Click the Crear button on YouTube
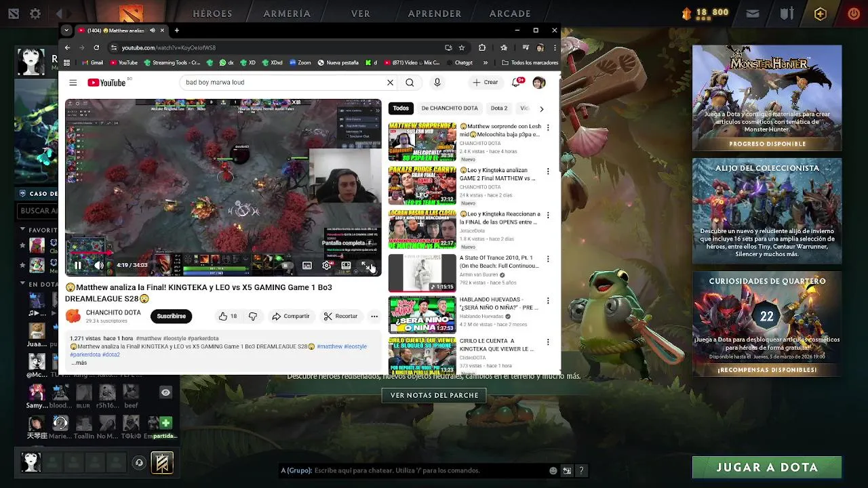 [x=486, y=82]
